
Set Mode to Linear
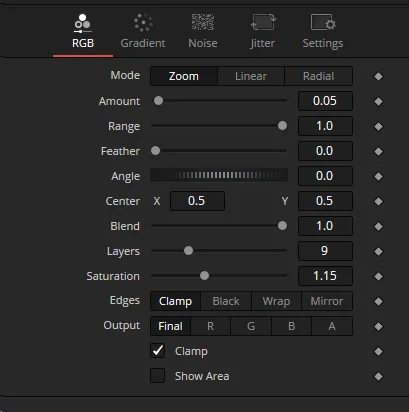pyautogui.click(x=251, y=76)
